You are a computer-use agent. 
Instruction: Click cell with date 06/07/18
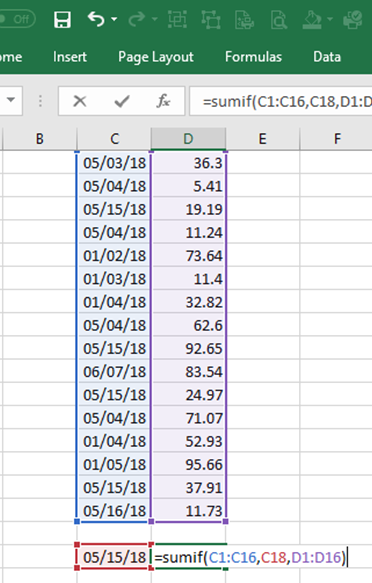[114, 371]
